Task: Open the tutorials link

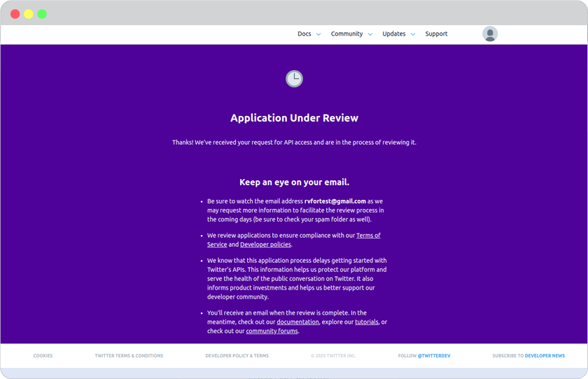Action: pyautogui.click(x=367, y=322)
